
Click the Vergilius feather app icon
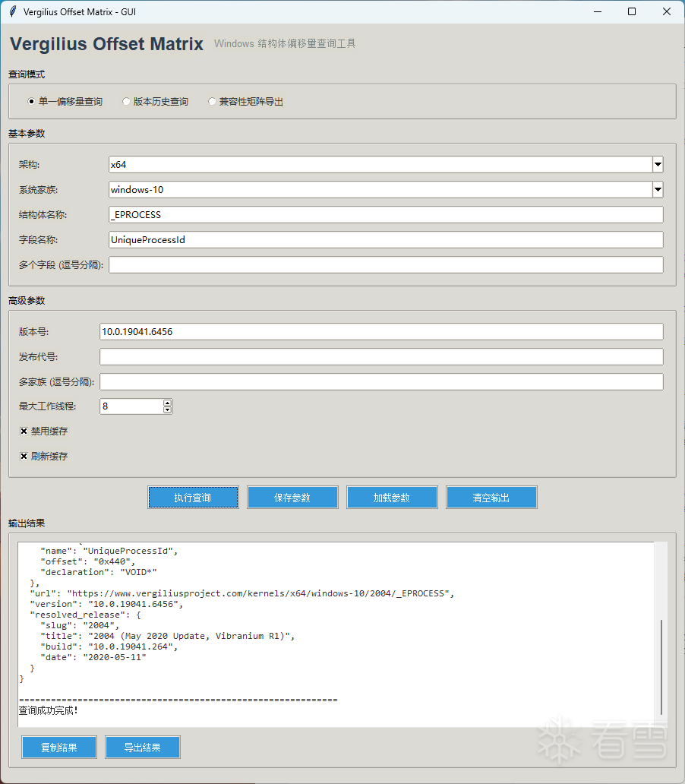tap(12, 11)
